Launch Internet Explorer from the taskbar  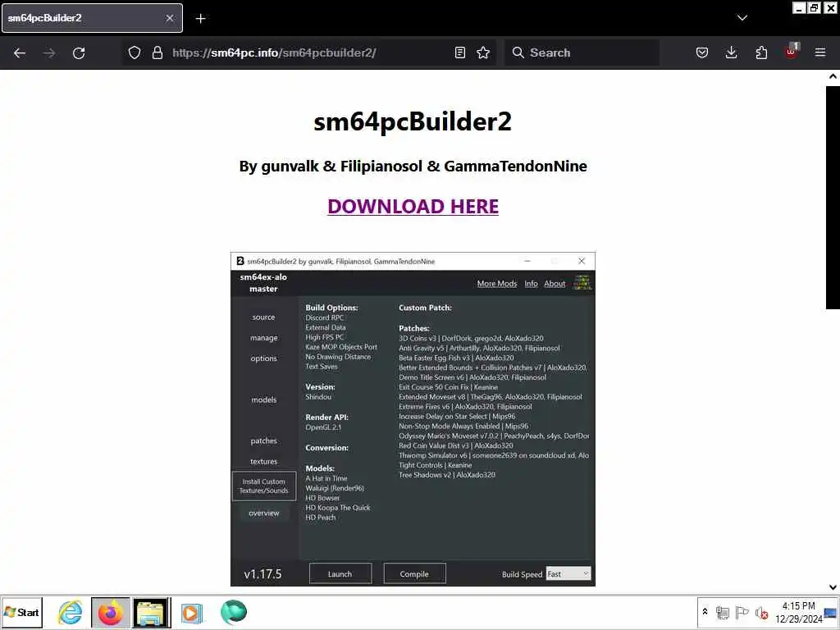71,612
